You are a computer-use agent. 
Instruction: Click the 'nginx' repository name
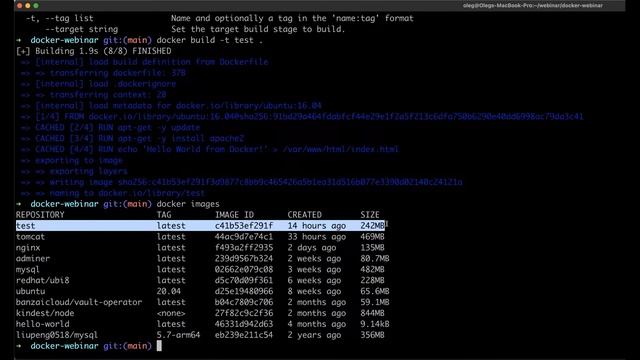point(28,248)
